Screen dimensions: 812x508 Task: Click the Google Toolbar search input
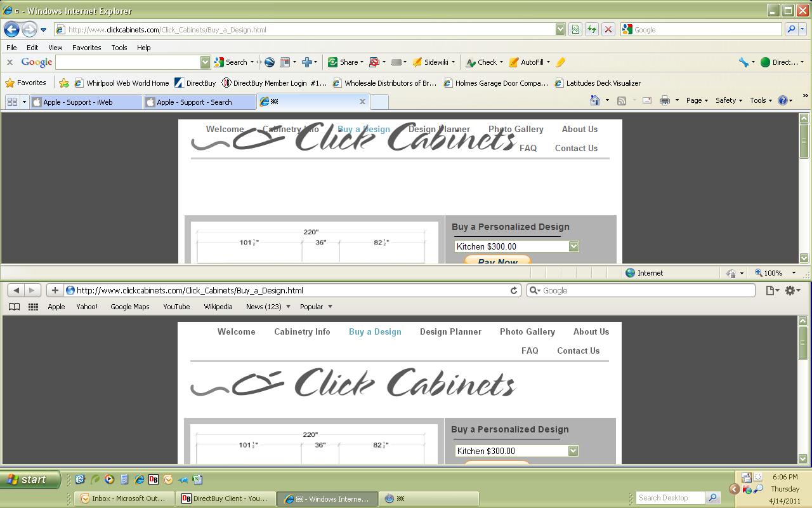(x=128, y=62)
